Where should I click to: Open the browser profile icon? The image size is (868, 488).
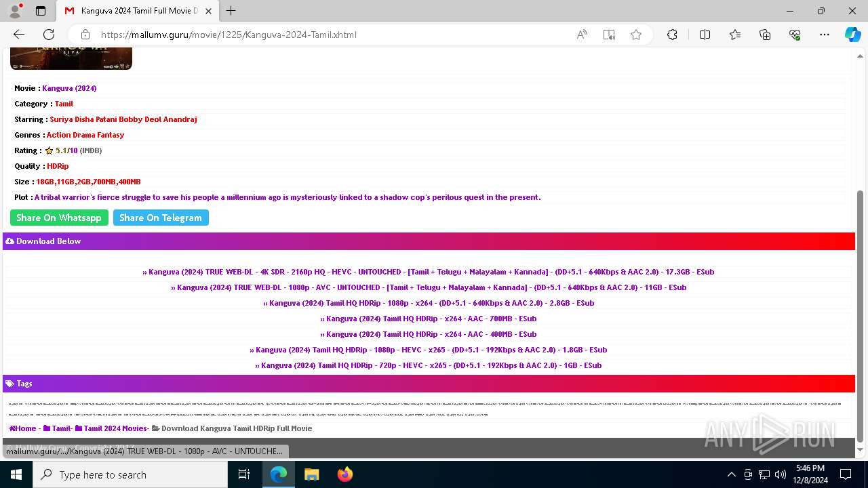point(15,11)
